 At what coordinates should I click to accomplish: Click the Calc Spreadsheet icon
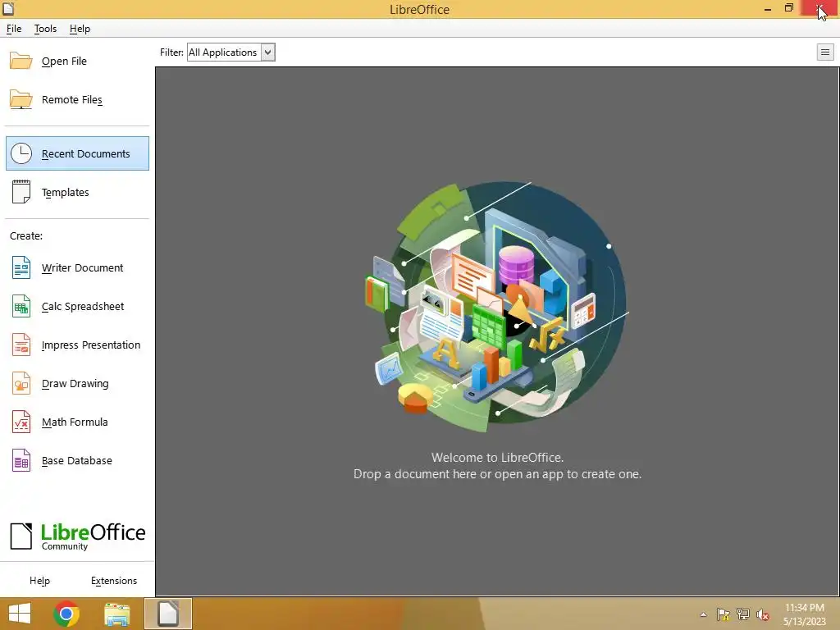point(21,306)
